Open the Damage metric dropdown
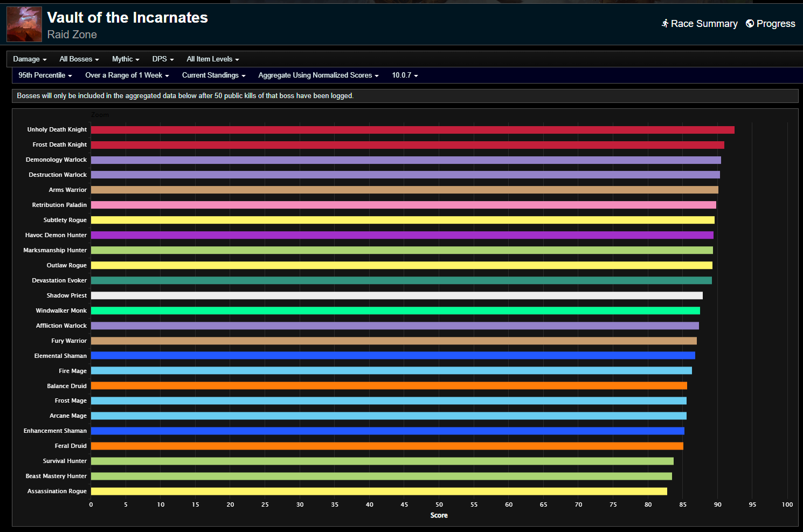The height and width of the screenshot is (532, 803). (x=30, y=59)
